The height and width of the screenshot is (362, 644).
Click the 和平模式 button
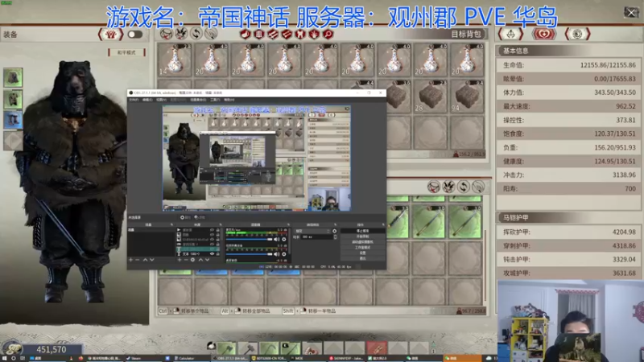pos(127,52)
